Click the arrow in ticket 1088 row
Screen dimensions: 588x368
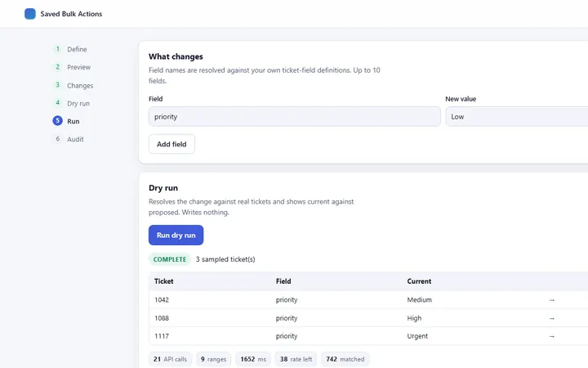point(551,318)
